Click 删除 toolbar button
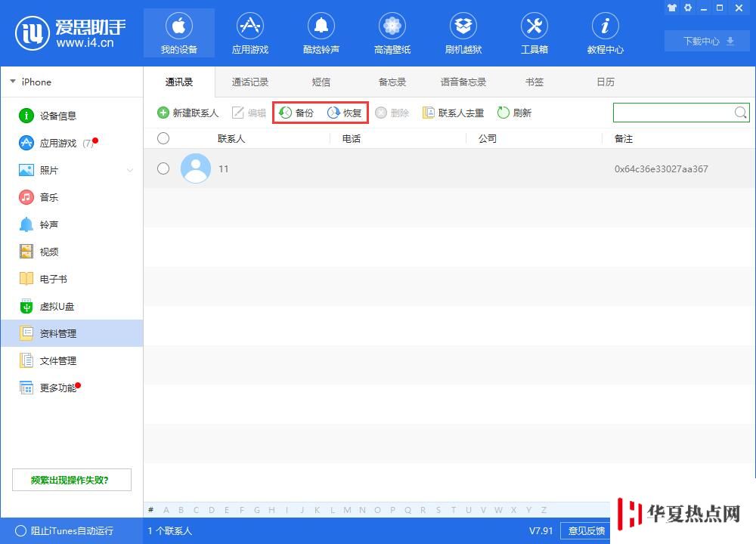The height and width of the screenshot is (544, 756). [x=392, y=113]
